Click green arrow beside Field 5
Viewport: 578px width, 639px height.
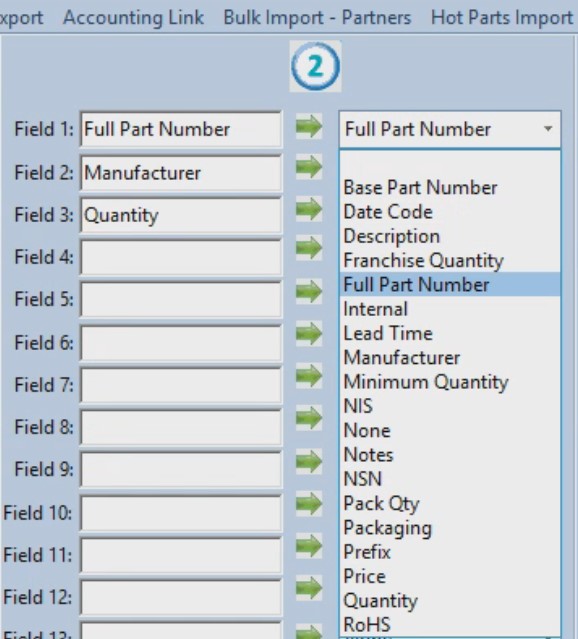tap(309, 291)
